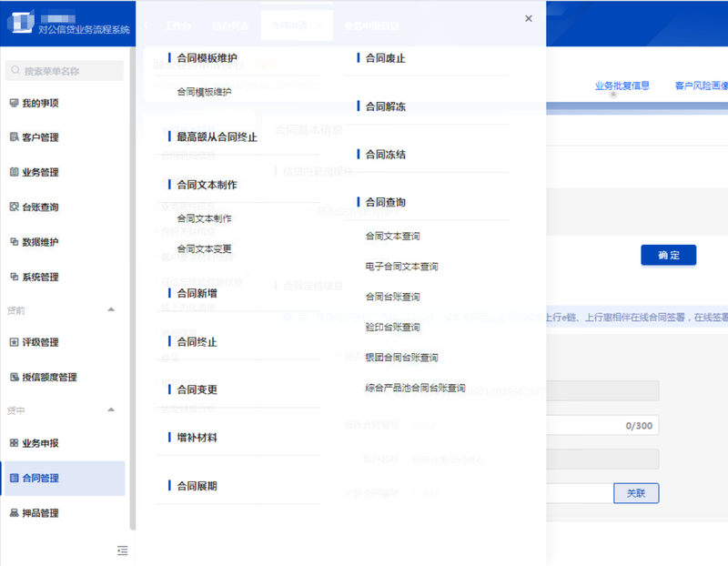728x566 pixels.
Task: Click the 台账查询 sidebar icon
Action: coord(15,207)
